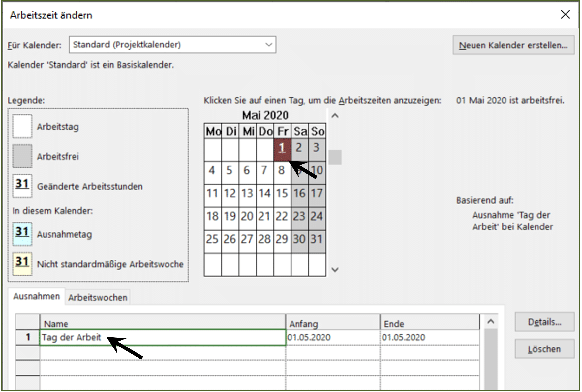Click the Ende column header
Viewport: 582px width, 392px height.
430,322
